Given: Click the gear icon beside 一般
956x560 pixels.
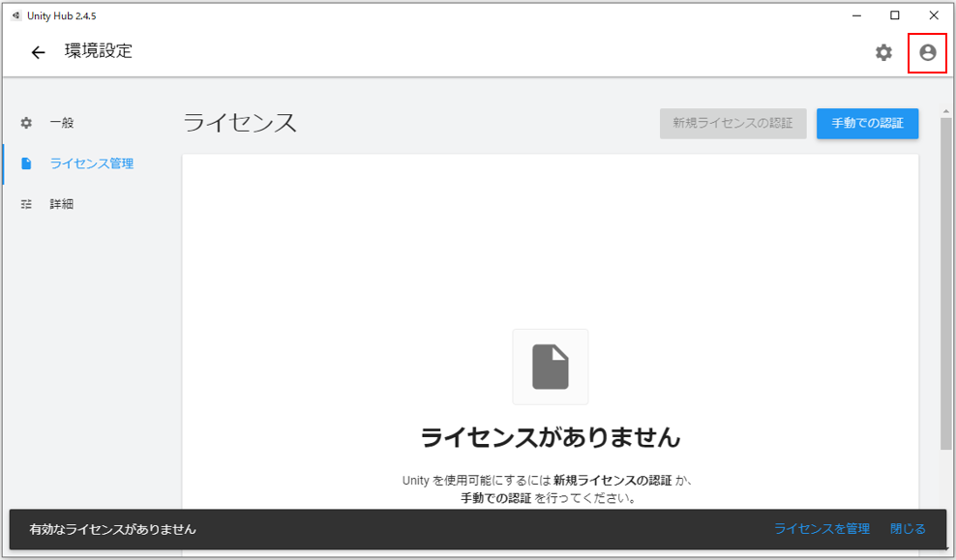Looking at the screenshot, I should pyautogui.click(x=26, y=123).
